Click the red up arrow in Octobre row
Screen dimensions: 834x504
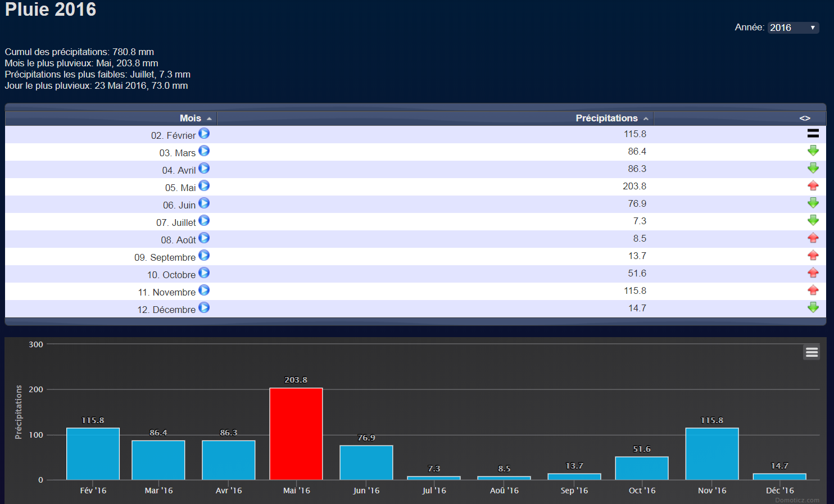[x=813, y=273]
